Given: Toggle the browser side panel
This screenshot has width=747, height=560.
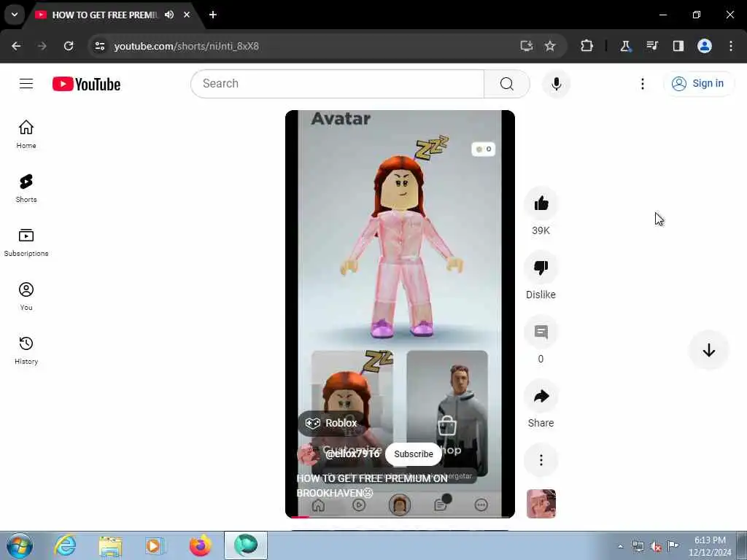Looking at the screenshot, I should tap(678, 46).
